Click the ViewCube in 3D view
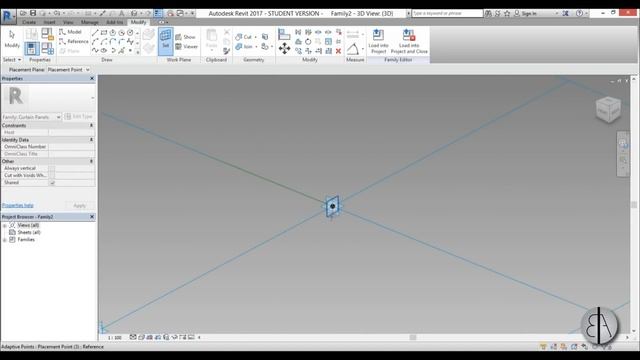The image size is (640, 360). point(608,109)
